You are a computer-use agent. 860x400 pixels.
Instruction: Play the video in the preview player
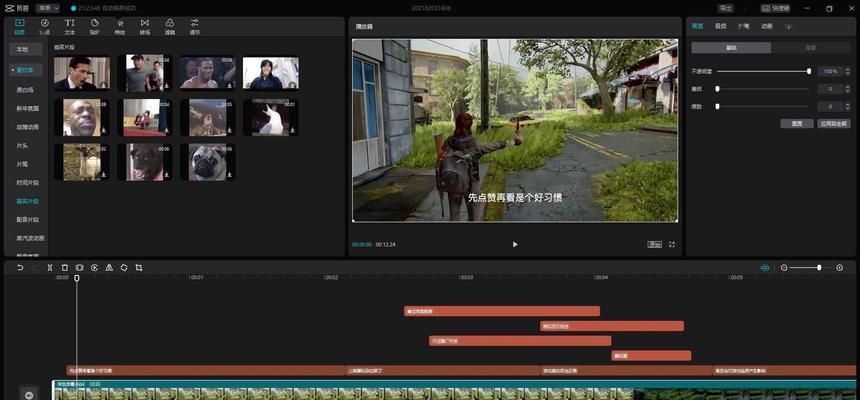point(514,244)
